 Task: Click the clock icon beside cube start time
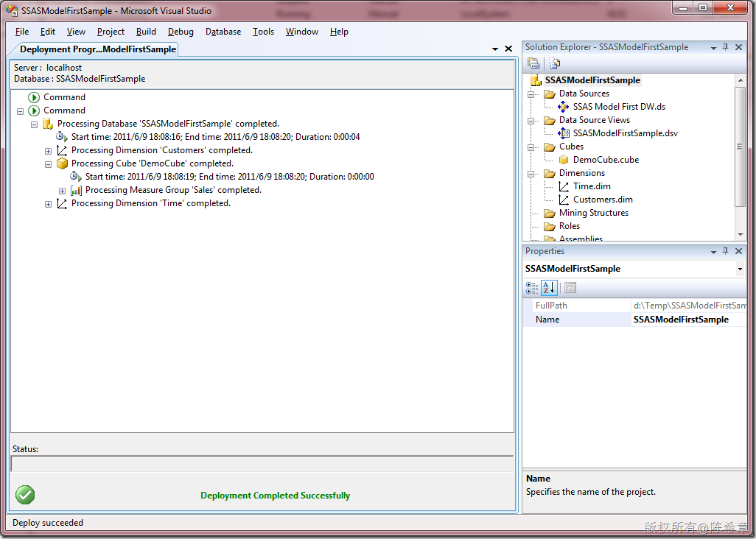pos(76,176)
